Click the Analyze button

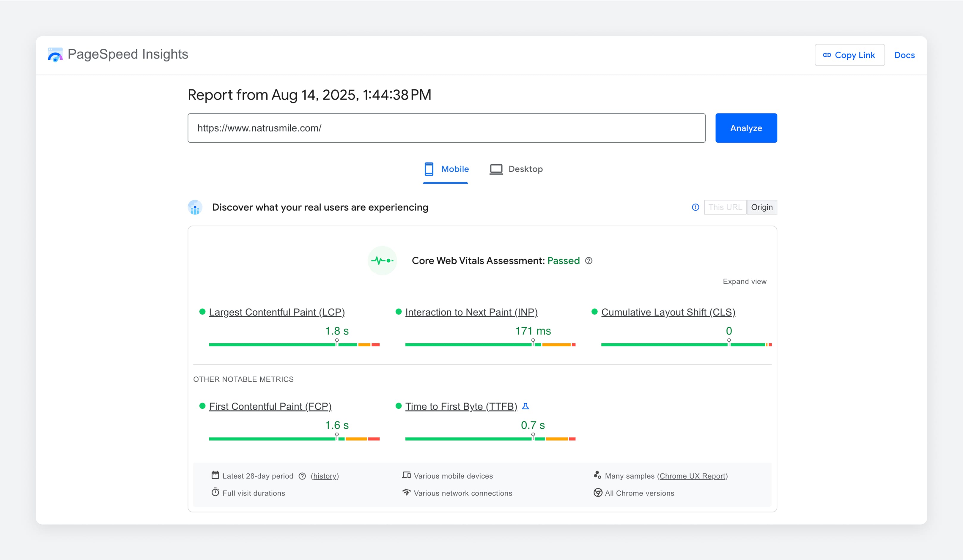746,128
